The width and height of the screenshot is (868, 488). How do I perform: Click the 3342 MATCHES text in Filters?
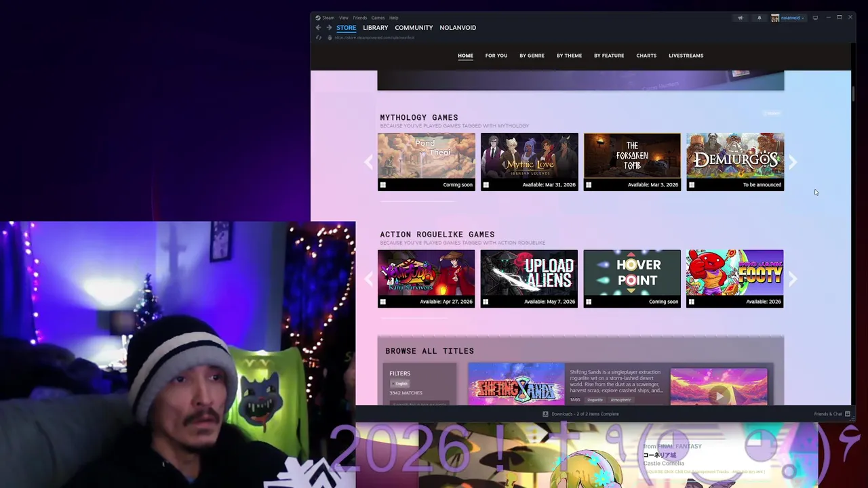pyautogui.click(x=406, y=393)
